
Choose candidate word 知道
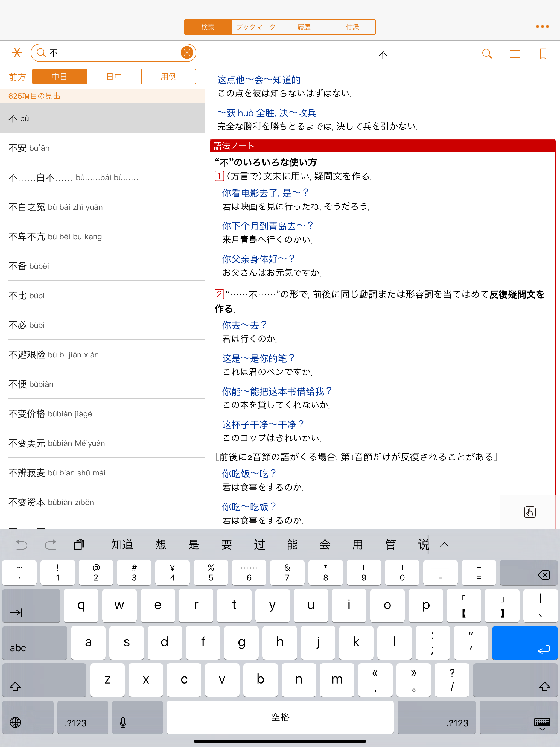(x=122, y=544)
